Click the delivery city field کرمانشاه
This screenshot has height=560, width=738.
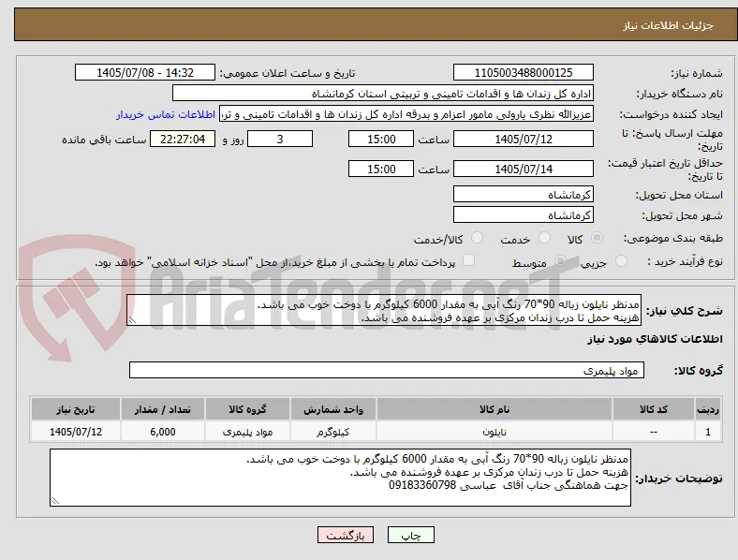(524, 215)
